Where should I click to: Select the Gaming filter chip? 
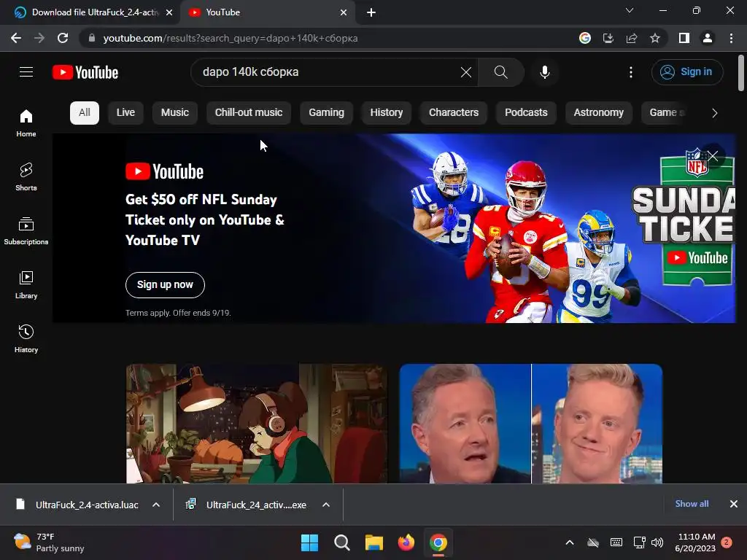[326, 113]
